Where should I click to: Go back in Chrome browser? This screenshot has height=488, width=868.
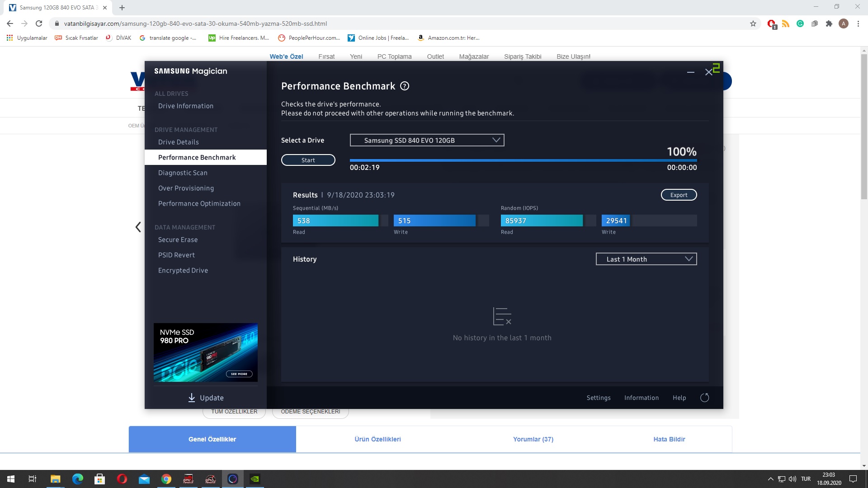(x=10, y=23)
